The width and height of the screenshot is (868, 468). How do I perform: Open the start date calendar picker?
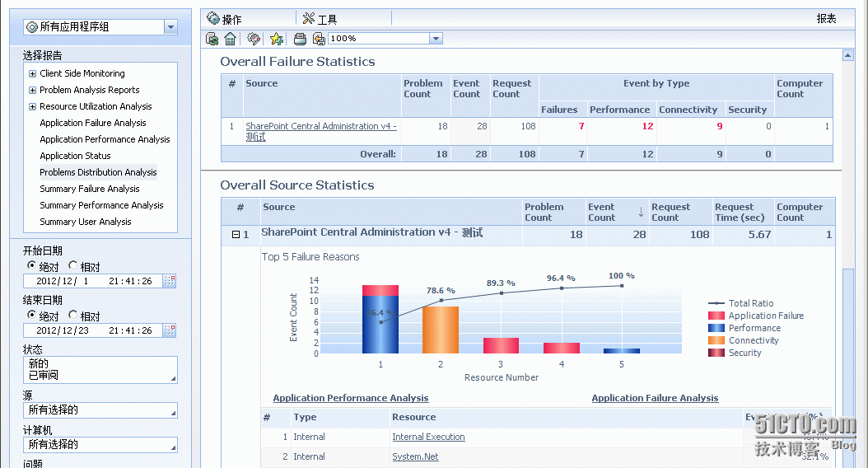pyautogui.click(x=170, y=281)
